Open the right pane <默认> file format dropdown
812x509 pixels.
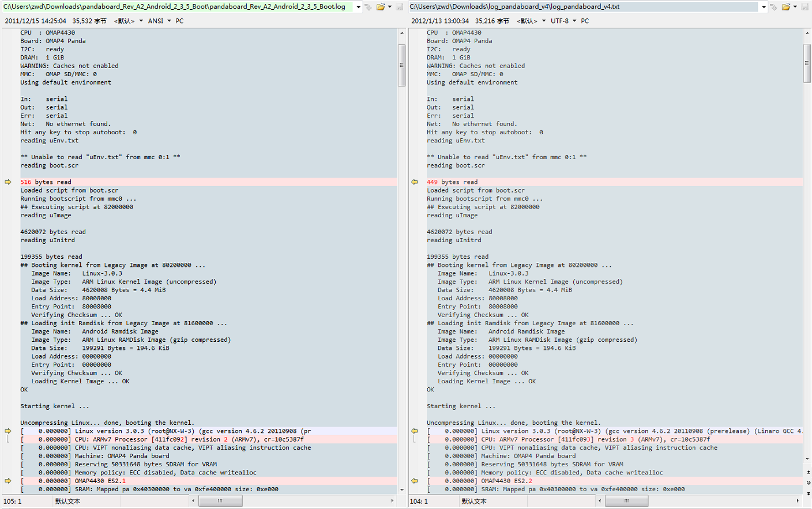(x=544, y=21)
